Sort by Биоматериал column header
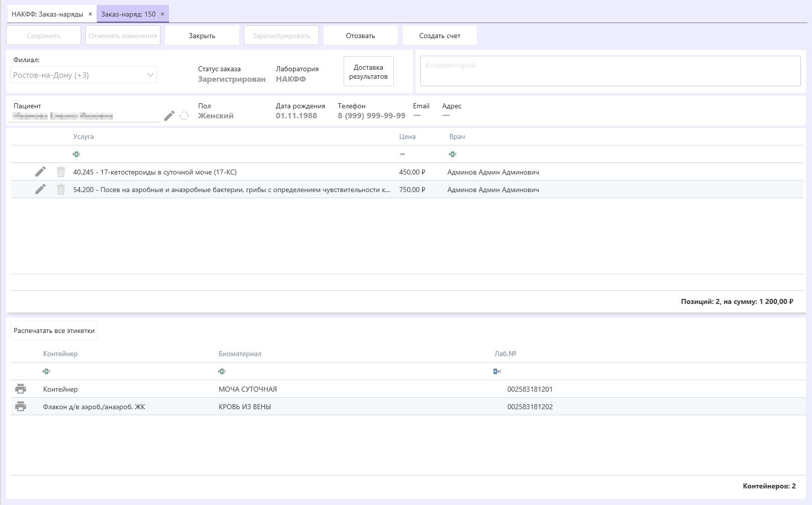 click(240, 354)
